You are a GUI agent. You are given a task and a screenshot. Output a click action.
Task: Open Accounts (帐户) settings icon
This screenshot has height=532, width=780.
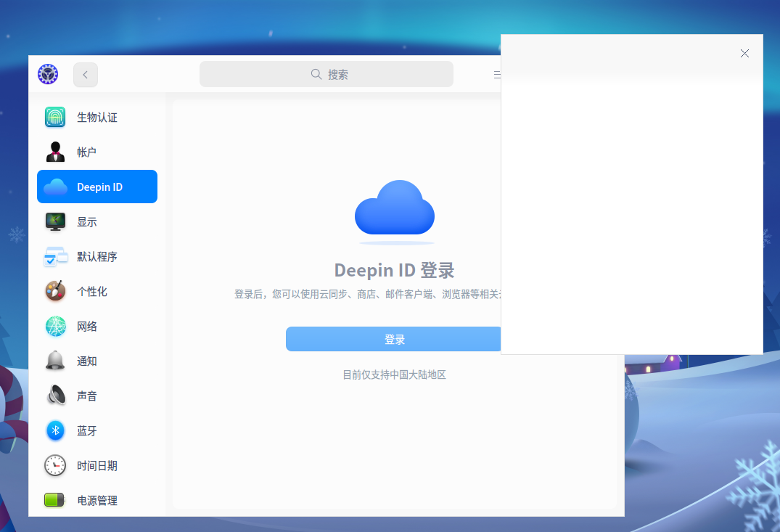(x=54, y=152)
